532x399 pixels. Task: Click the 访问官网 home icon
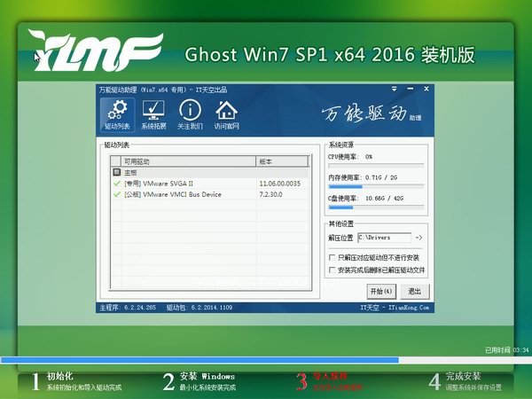pyautogui.click(x=227, y=115)
